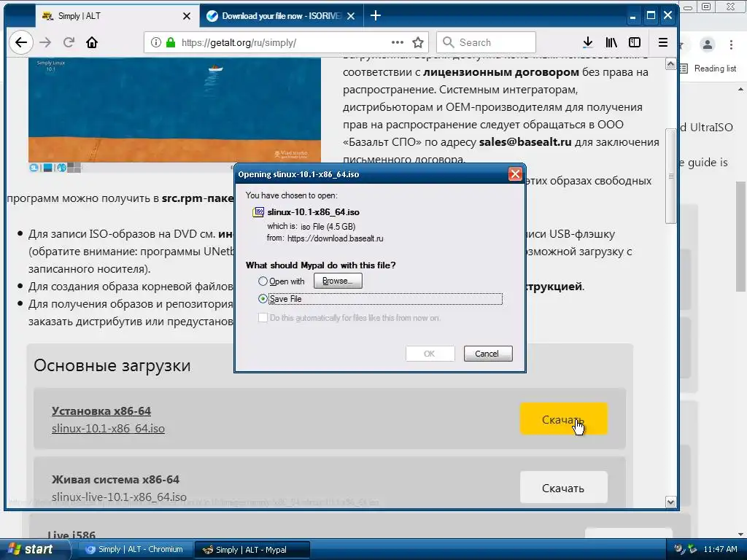The height and width of the screenshot is (560, 747).
Task: Click the Browse... button
Action: [338, 281]
